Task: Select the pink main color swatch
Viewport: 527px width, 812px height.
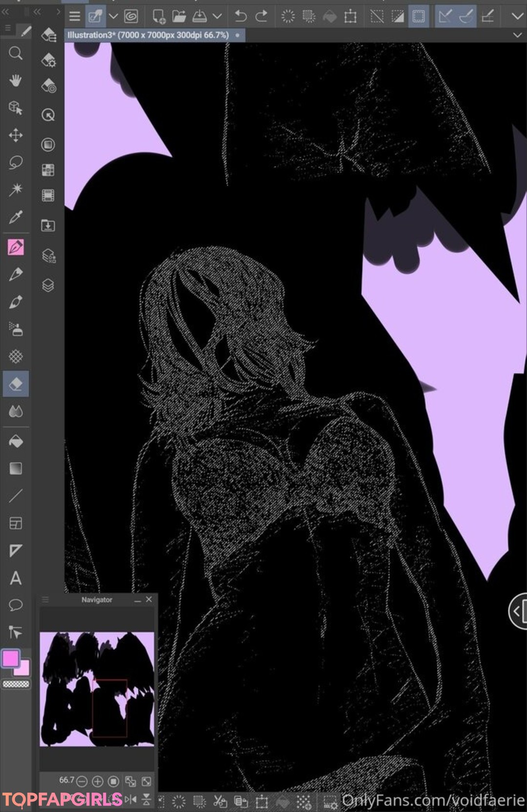Action: [11, 658]
